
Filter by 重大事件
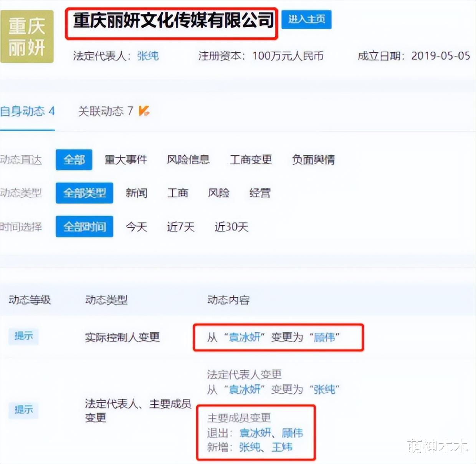[x=126, y=159]
